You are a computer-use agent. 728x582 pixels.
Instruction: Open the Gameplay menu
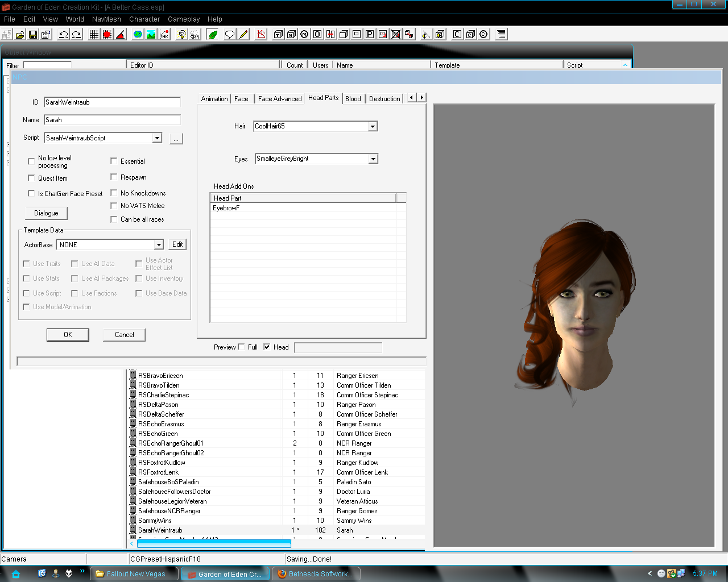pyautogui.click(x=184, y=19)
